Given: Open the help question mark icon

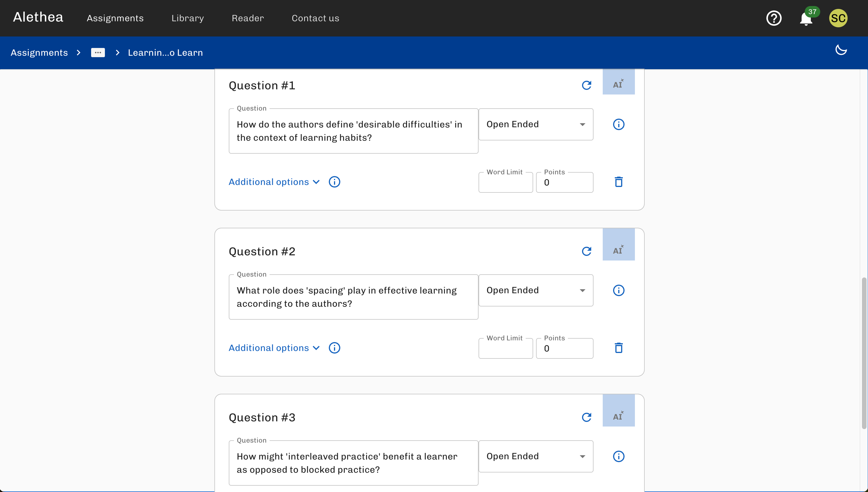Looking at the screenshot, I should (774, 18).
